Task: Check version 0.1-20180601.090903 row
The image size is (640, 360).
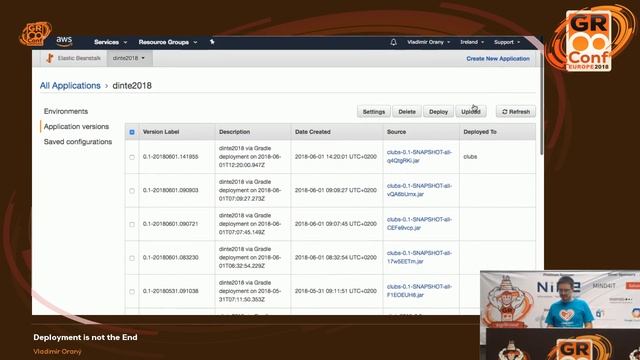Action: [x=132, y=191]
